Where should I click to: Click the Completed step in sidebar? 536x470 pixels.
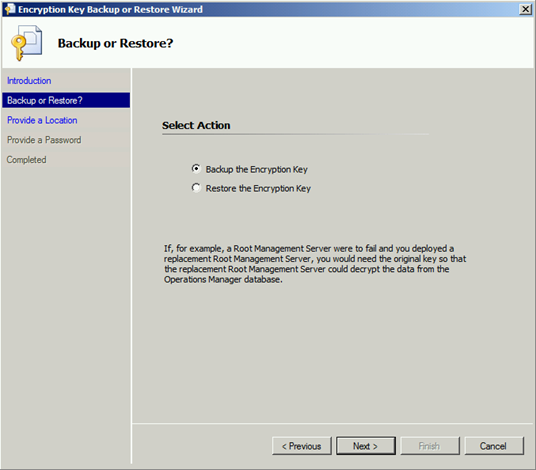point(26,160)
